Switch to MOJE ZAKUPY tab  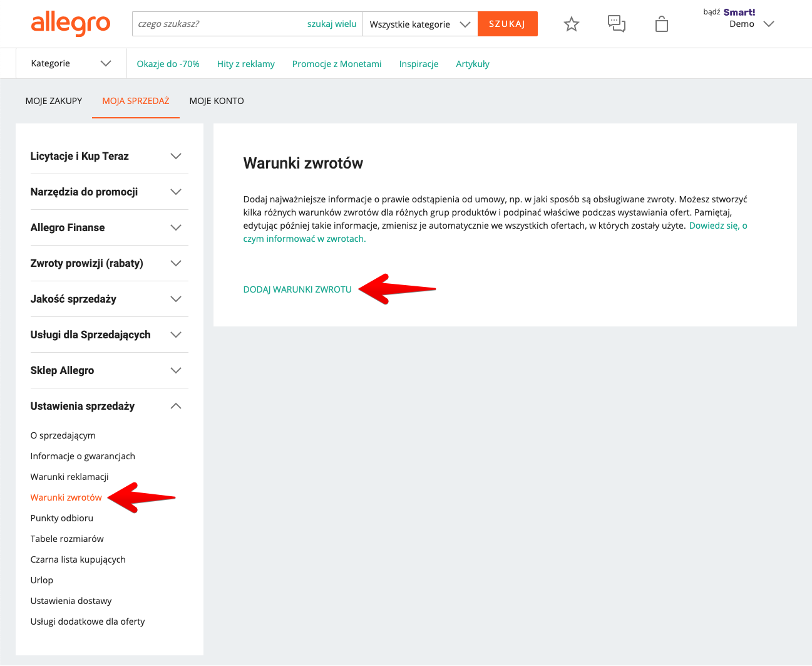coord(54,101)
